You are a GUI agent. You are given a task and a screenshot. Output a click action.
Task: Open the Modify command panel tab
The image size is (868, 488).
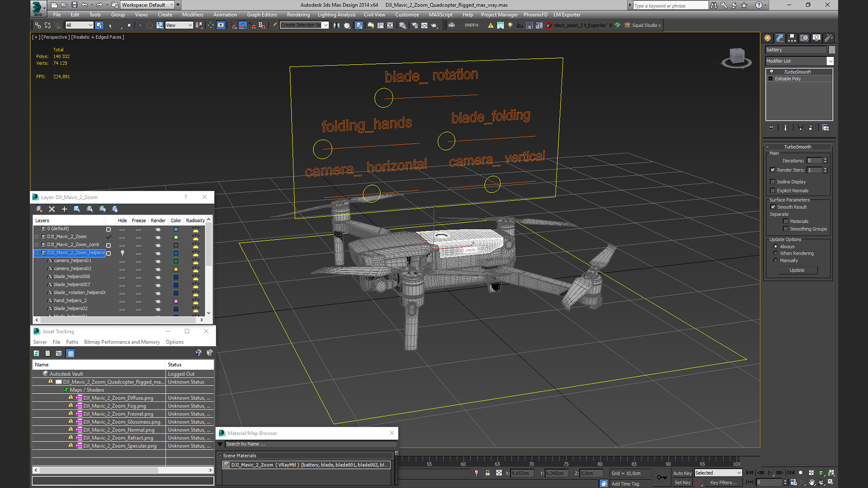pos(780,38)
